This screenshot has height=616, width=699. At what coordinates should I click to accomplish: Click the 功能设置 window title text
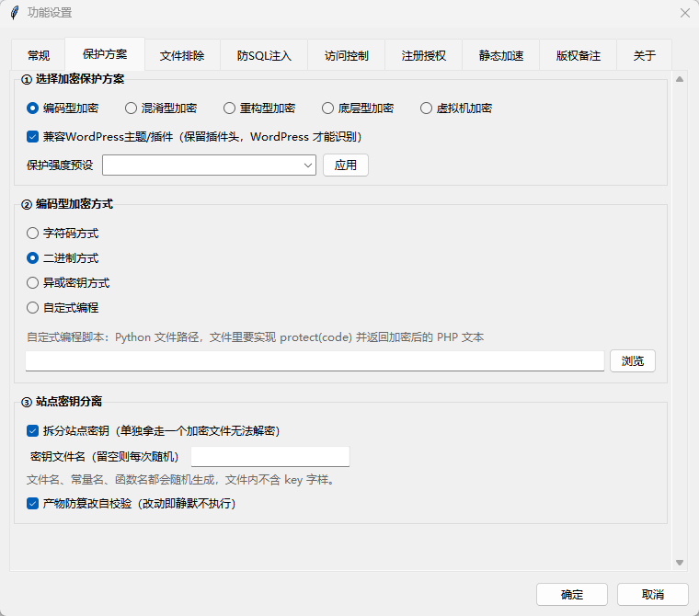[50, 13]
